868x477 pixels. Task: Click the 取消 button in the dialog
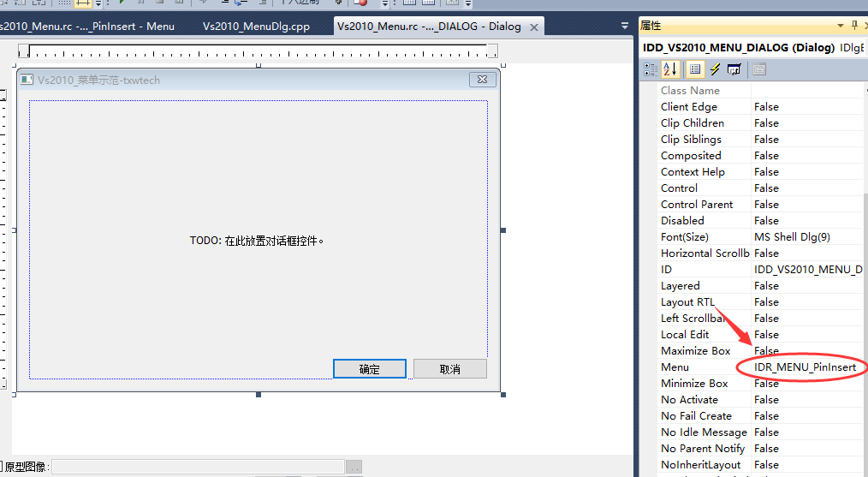pyautogui.click(x=450, y=369)
